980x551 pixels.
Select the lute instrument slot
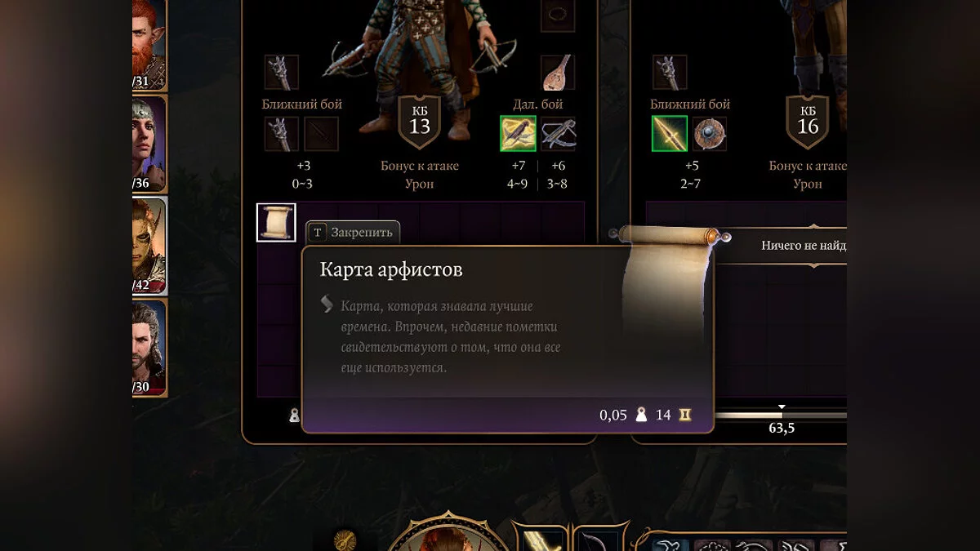[559, 73]
